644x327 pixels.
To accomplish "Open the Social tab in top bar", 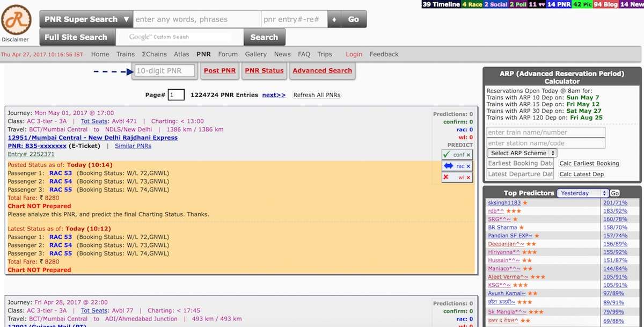I will click(x=496, y=4).
